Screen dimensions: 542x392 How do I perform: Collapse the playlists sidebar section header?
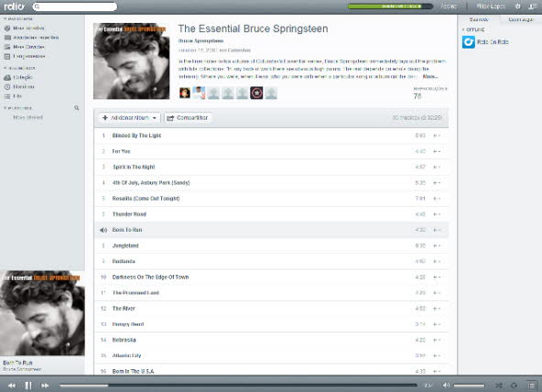pos(17,108)
